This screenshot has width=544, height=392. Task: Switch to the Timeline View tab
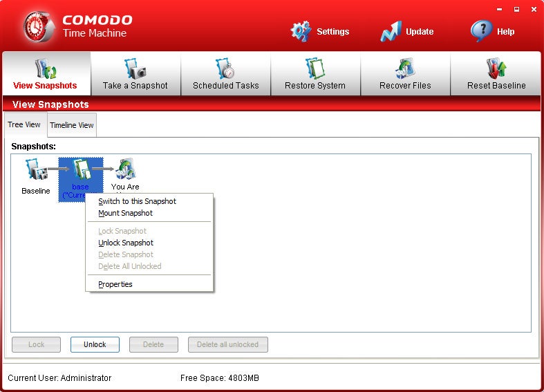(x=72, y=125)
